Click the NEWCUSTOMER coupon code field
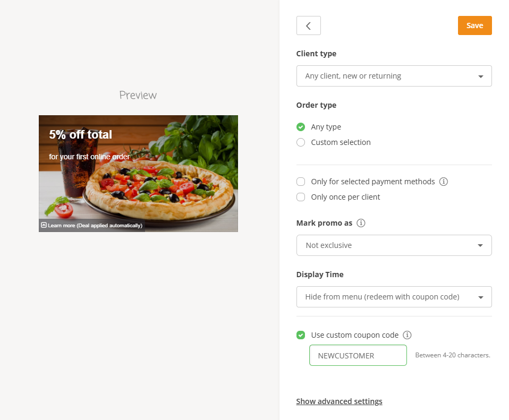Image resolution: width=509 pixels, height=420 pixels. [358, 355]
